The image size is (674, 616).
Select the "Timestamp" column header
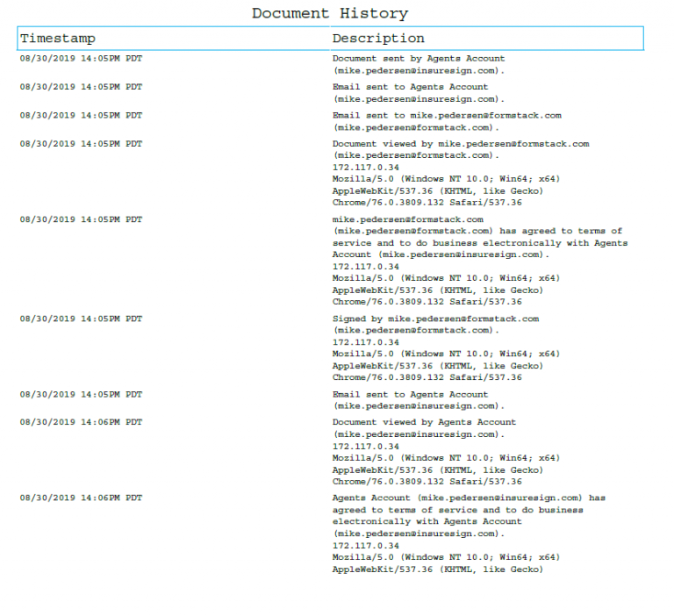coord(58,39)
